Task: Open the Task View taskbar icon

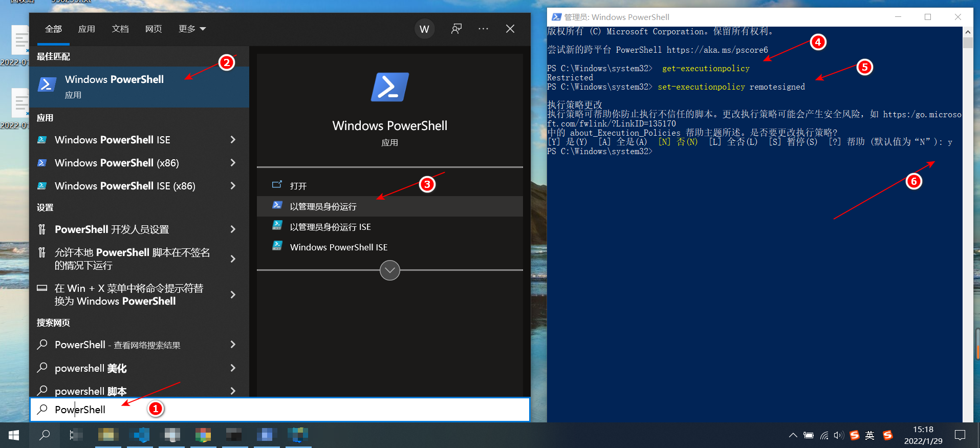Action: 75,435
